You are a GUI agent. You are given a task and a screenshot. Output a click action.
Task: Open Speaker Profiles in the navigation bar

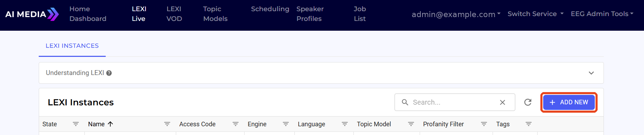(310, 14)
